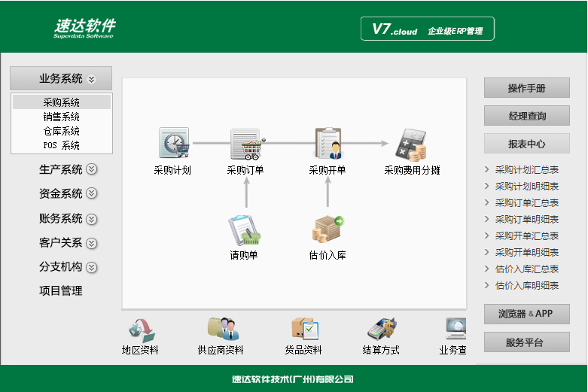Open the 采购开单汇总表 report link
588x392 pixels.
[527, 236]
